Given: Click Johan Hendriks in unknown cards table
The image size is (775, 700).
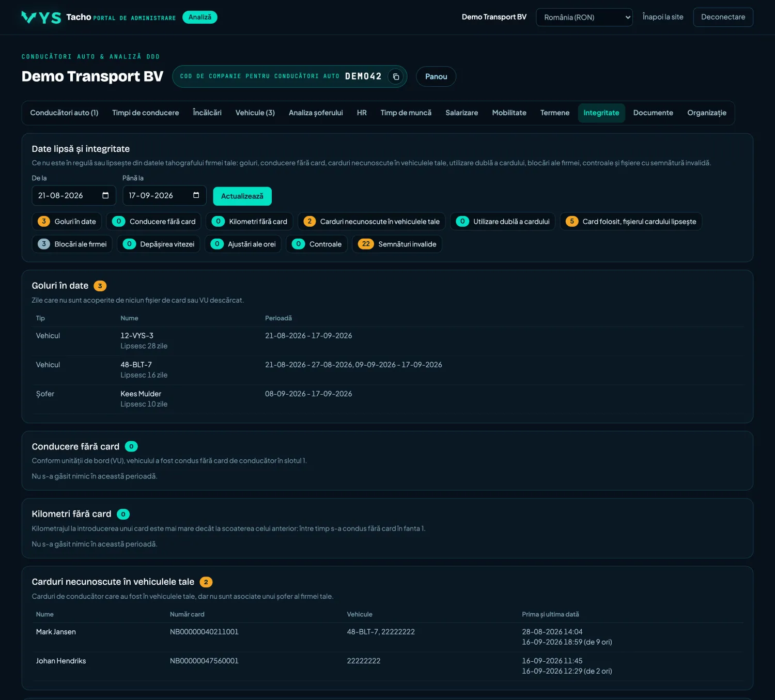Looking at the screenshot, I should (x=61, y=661).
